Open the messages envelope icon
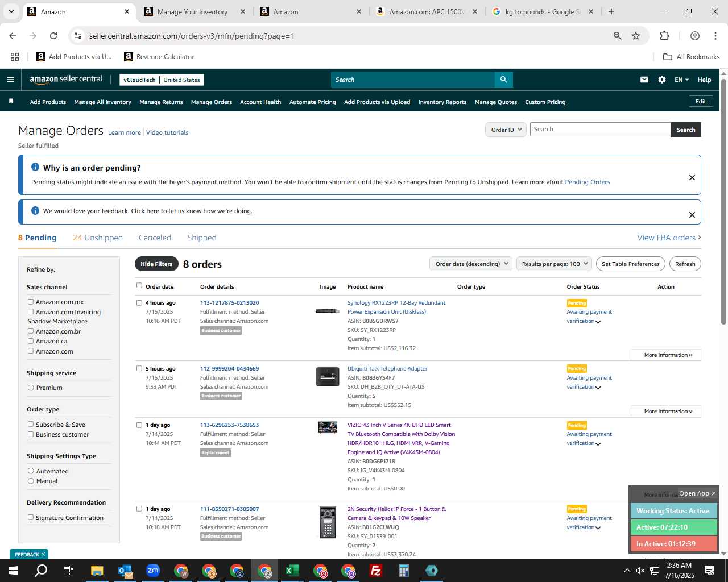 coord(644,80)
